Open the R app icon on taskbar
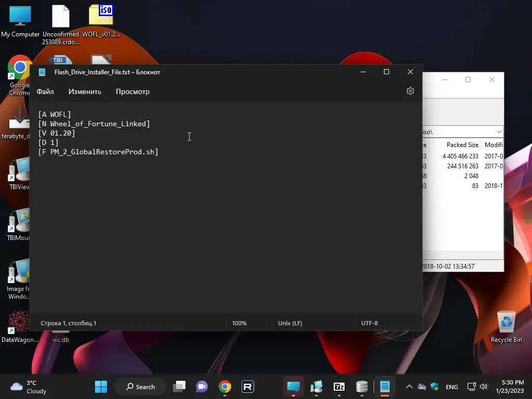 tap(248, 387)
